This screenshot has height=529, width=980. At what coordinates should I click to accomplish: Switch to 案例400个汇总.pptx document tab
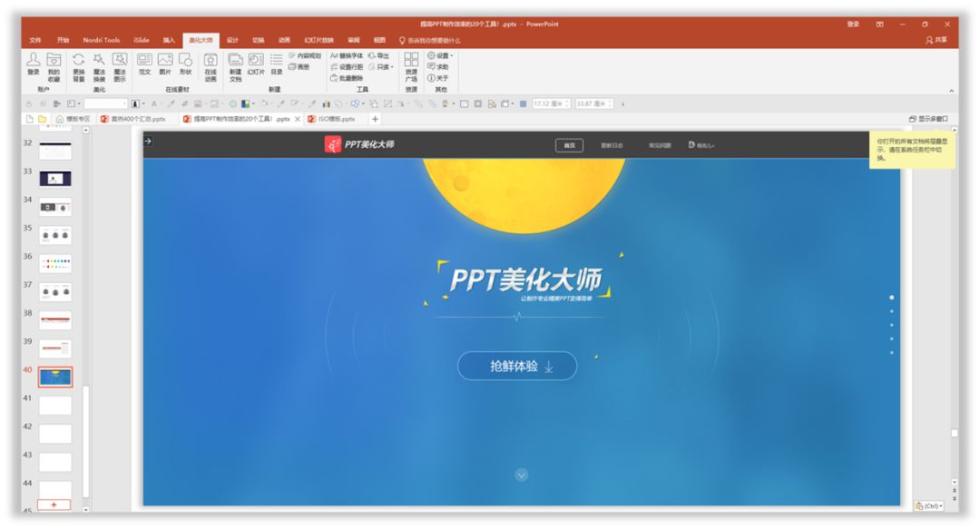133,119
